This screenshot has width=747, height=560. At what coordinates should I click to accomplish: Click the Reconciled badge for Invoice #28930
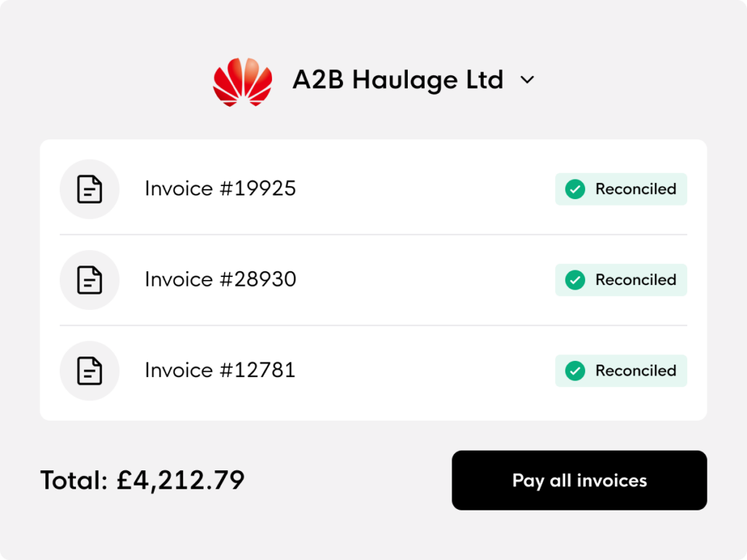622,280
